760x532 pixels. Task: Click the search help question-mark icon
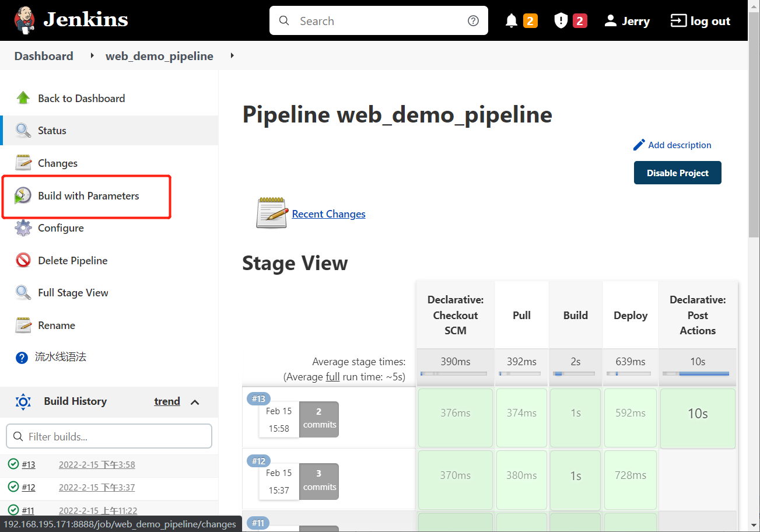pyautogui.click(x=473, y=21)
